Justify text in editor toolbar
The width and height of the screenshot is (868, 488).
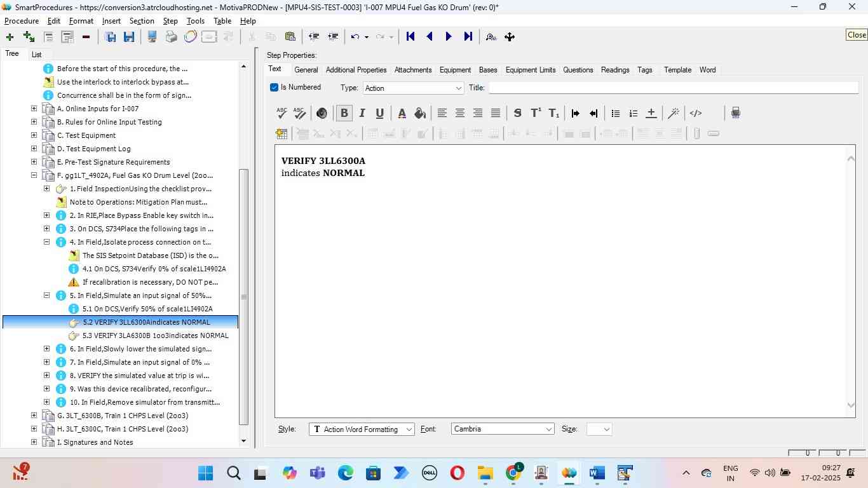coord(495,113)
